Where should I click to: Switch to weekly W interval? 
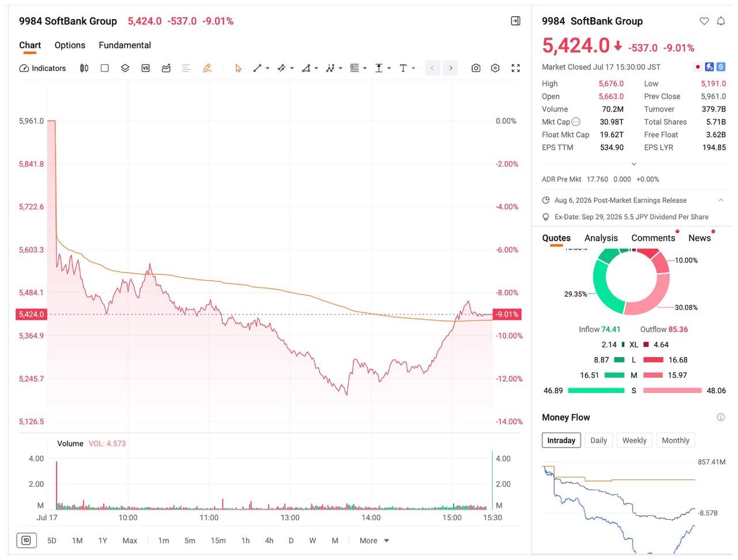coord(312,540)
